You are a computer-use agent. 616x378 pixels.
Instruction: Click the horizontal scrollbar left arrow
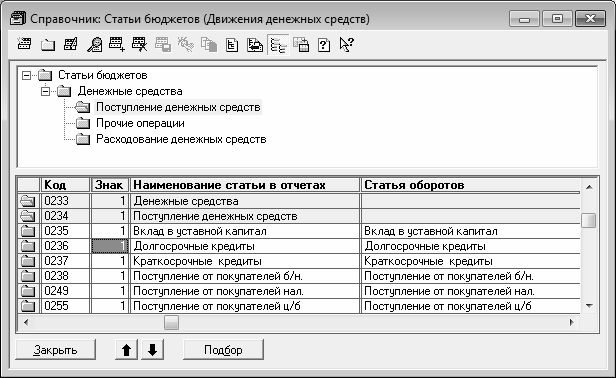coord(26,323)
